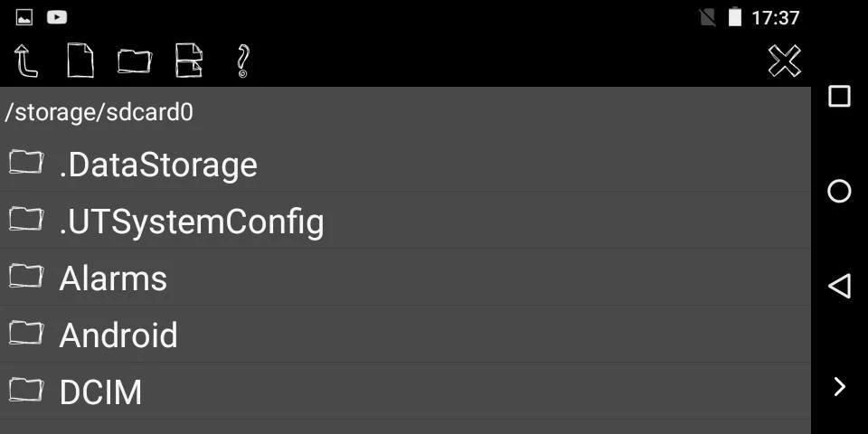Tap the folder icon beside Android

tap(26, 333)
